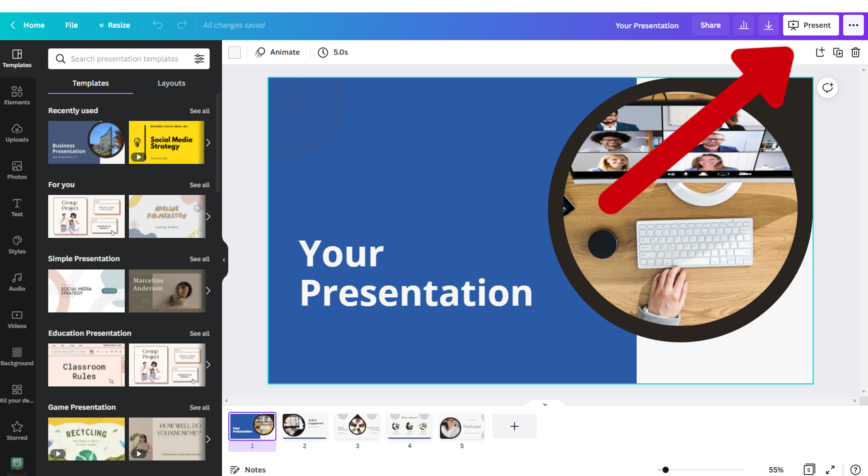Choose the Business Presentation template

tap(86, 143)
